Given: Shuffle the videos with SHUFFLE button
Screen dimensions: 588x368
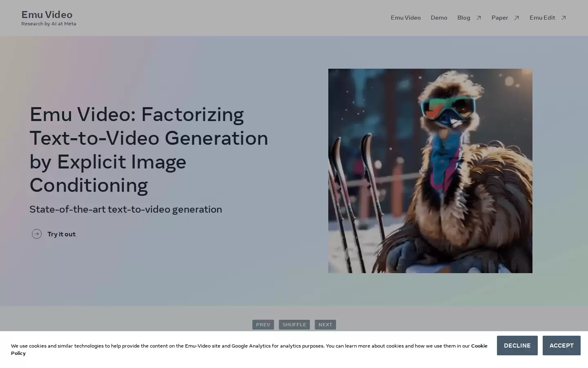Looking at the screenshot, I should pos(294,325).
